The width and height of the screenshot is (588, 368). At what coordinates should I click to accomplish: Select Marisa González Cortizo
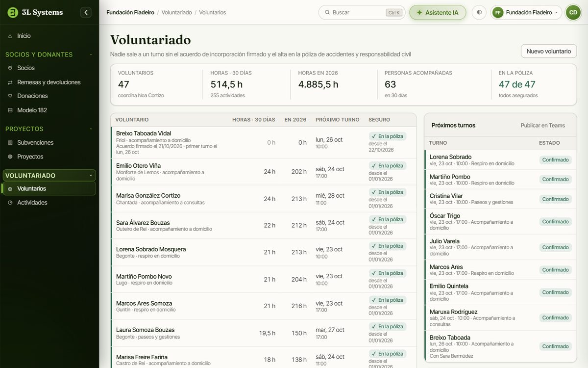264,199
